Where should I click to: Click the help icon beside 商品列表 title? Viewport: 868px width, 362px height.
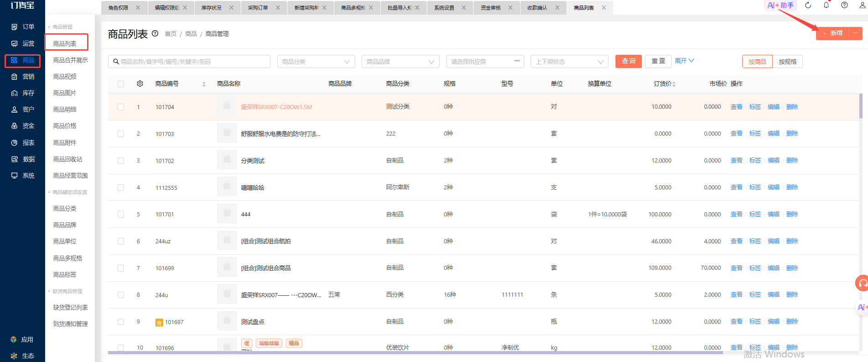point(155,33)
